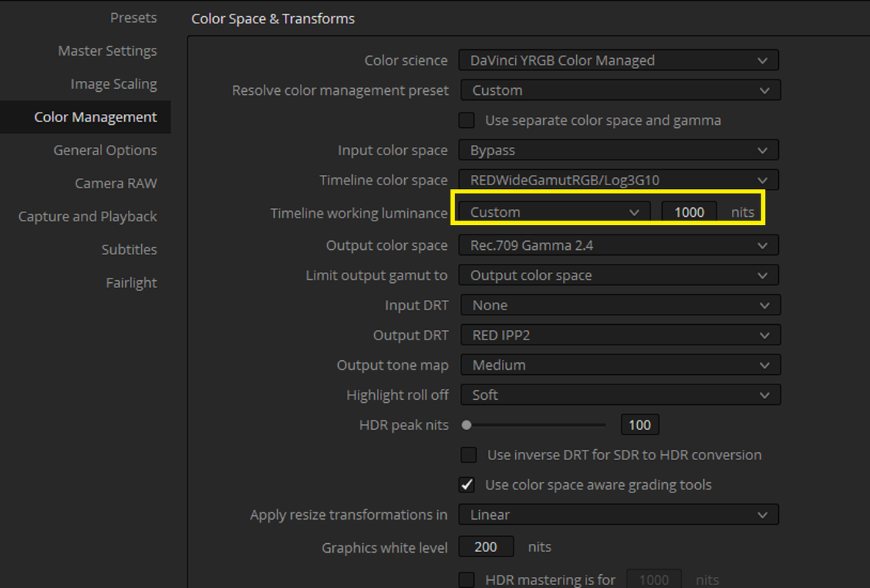
Task: Open the Presets settings section
Action: click(133, 18)
